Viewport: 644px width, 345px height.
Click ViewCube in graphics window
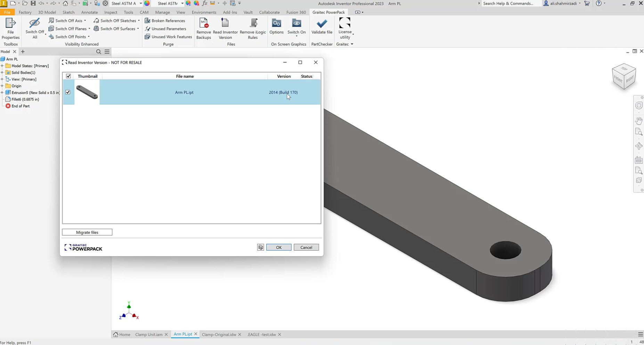point(624,77)
